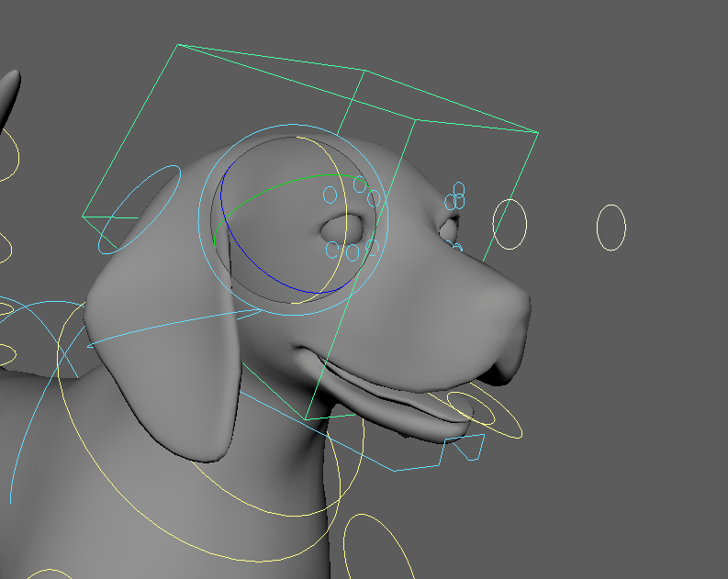The width and height of the screenshot is (728, 579).
Task: Select the small cyan quad control below the jaw
Action: coord(470,447)
